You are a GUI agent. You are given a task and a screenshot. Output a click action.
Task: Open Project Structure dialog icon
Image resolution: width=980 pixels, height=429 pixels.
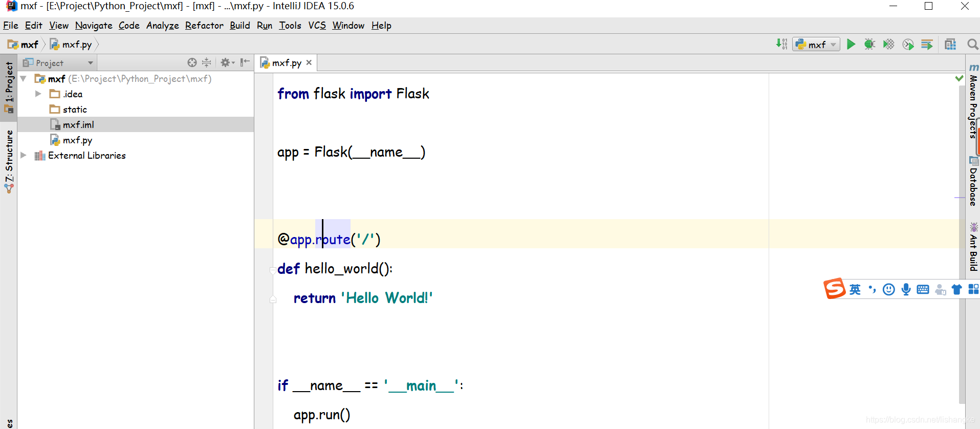tap(950, 45)
